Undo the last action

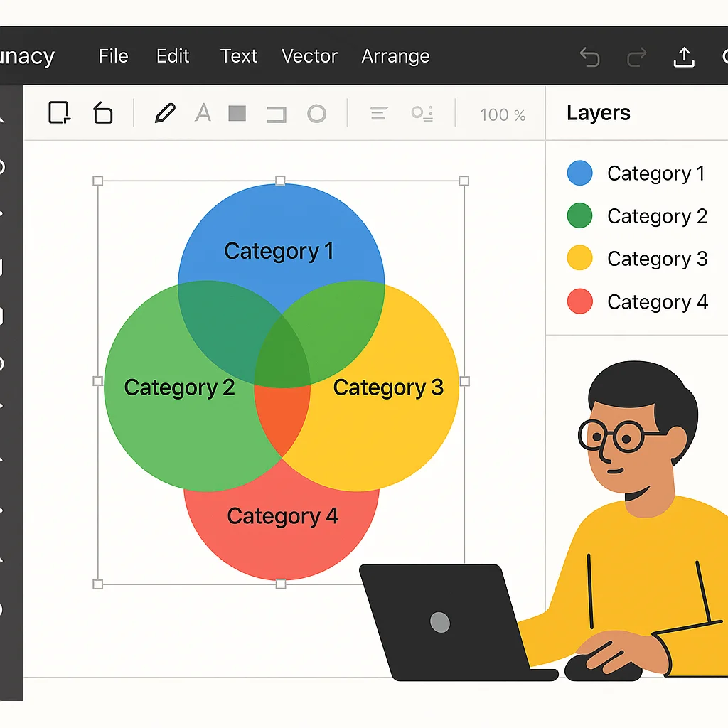click(x=589, y=56)
